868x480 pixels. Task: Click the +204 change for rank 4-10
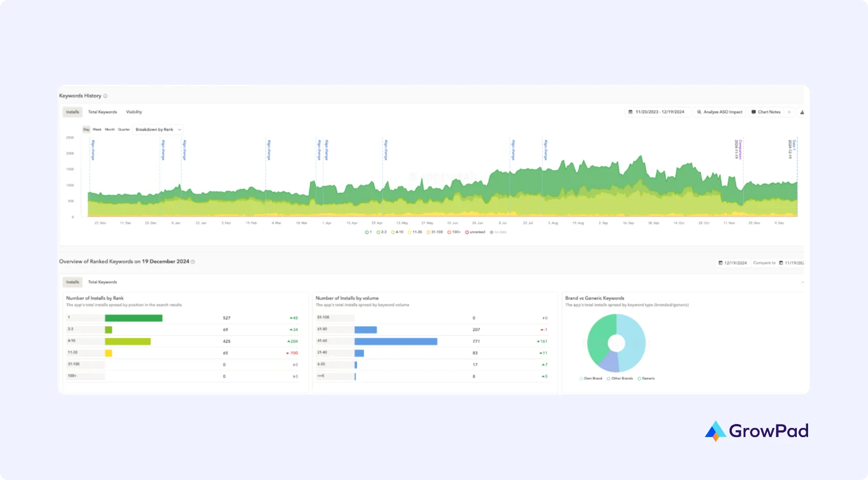click(x=292, y=341)
